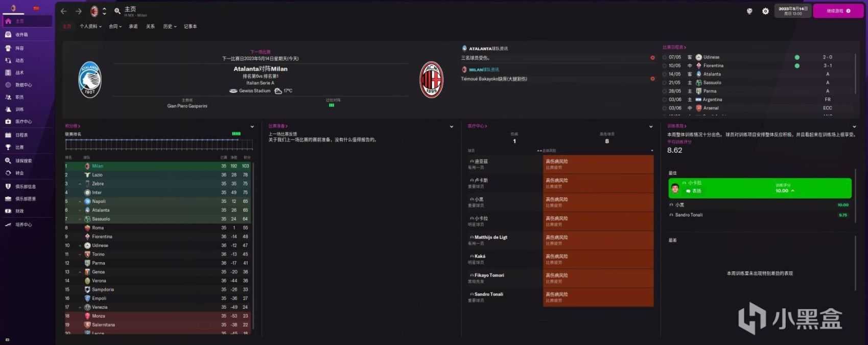868x345 pixels.
Task: Open the 训练表现 panel chevron menu
Action: (x=854, y=127)
